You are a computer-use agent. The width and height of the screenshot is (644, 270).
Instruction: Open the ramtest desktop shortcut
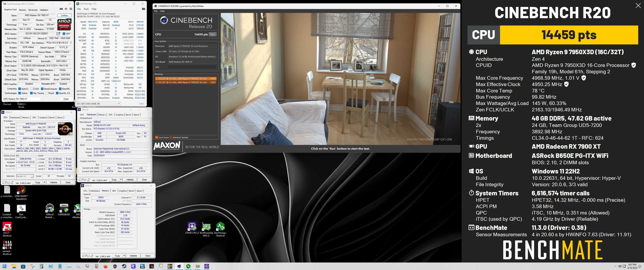click(x=7, y=248)
